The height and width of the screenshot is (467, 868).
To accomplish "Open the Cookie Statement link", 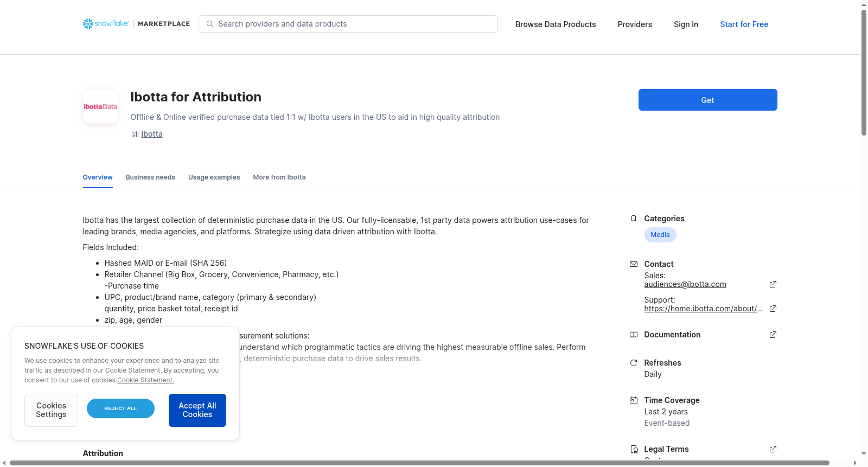I will tap(145, 380).
